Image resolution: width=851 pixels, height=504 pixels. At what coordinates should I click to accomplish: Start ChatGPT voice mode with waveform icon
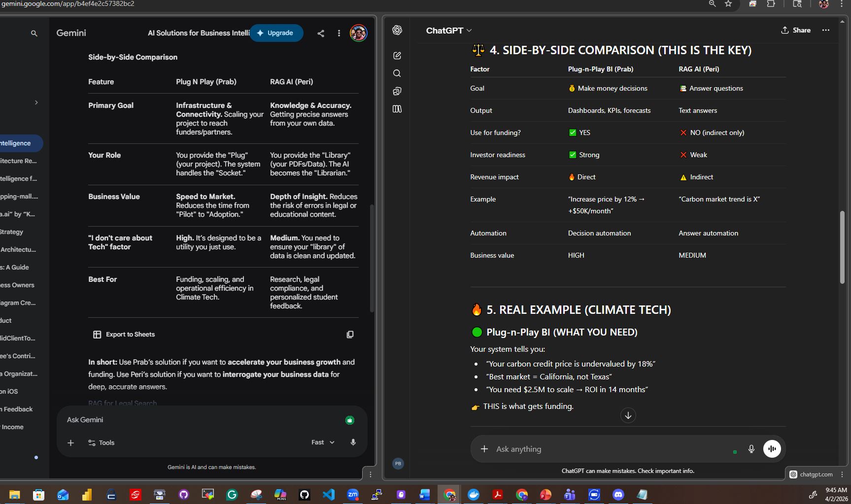click(x=772, y=449)
